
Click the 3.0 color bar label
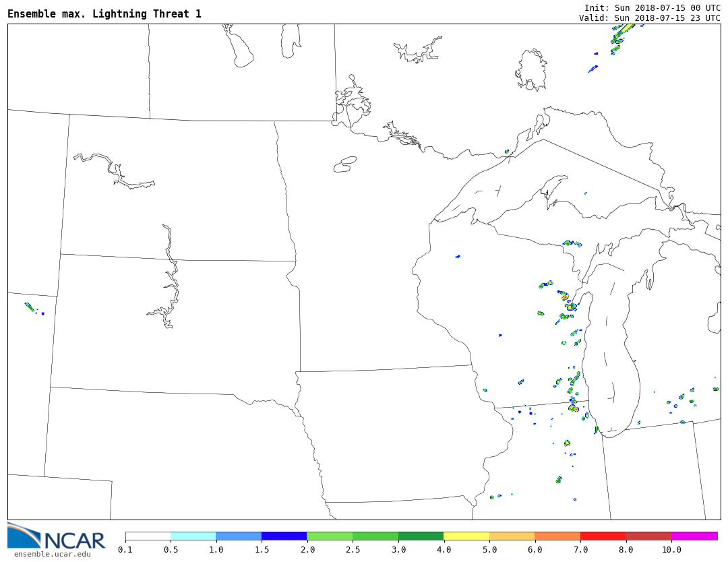point(398,550)
